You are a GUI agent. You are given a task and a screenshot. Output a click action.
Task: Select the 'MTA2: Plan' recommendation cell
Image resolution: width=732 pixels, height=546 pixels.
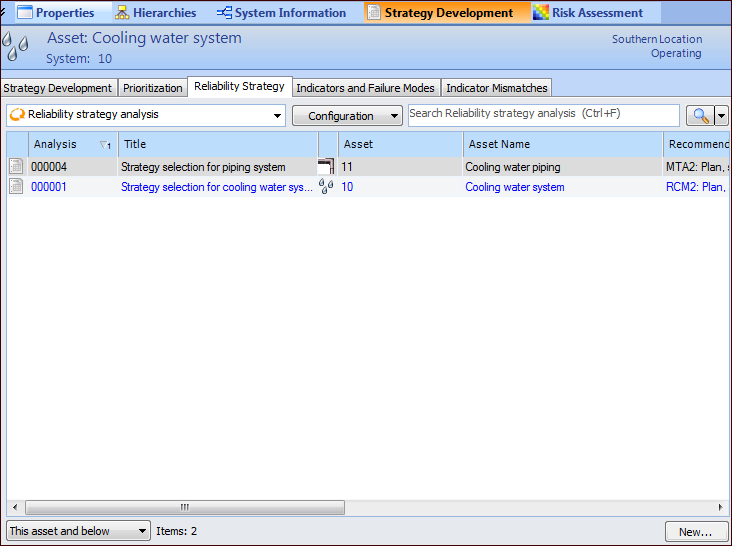697,167
